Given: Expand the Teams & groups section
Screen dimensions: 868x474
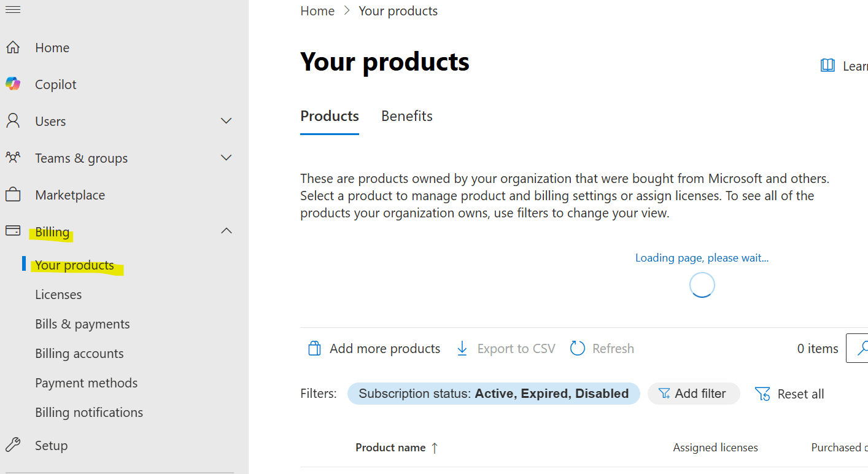Looking at the screenshot, I should pyautogui.click(x=226, y=158).
